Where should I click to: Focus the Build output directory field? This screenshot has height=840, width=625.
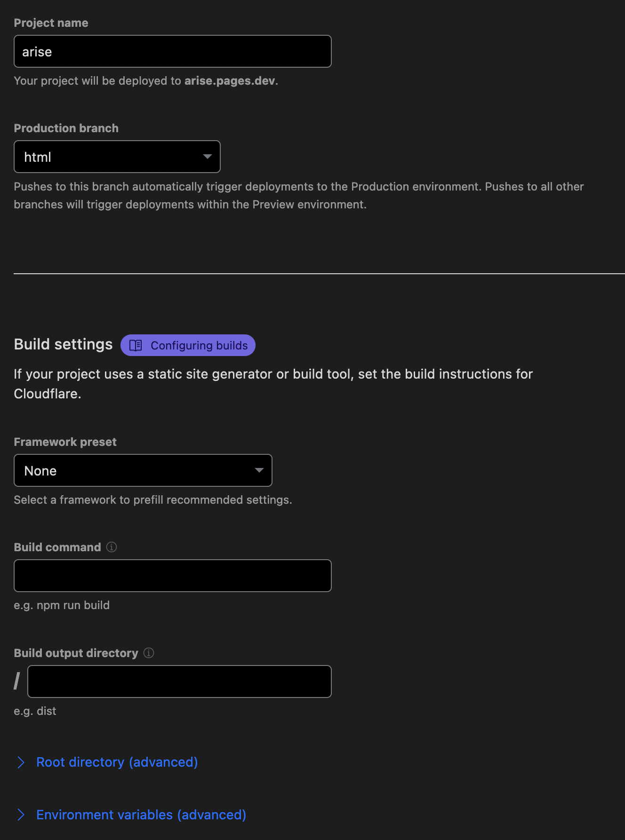point(179,682)
